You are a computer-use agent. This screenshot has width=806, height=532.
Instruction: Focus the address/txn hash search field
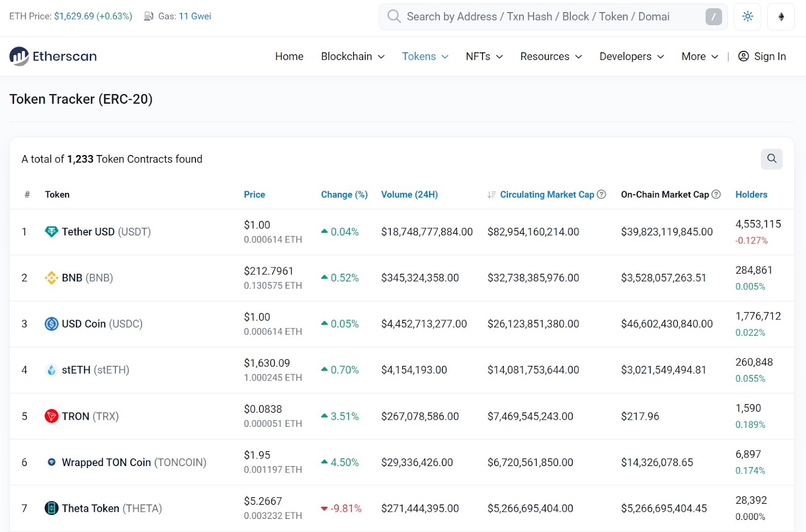point(553,17)
